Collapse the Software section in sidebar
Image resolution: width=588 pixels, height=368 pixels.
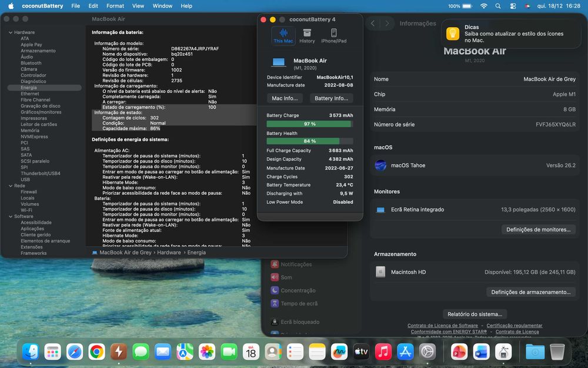point(11,217)
